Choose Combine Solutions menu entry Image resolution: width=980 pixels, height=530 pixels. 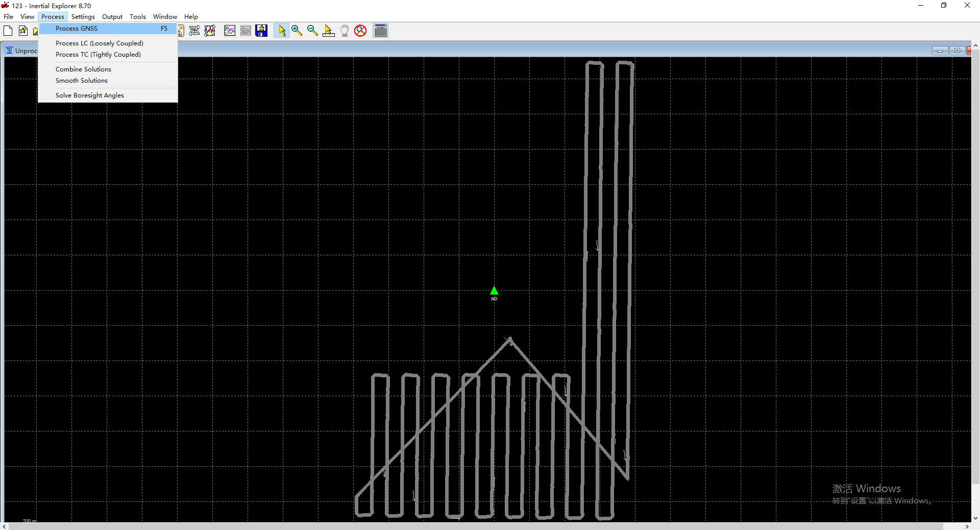[83, 69]
